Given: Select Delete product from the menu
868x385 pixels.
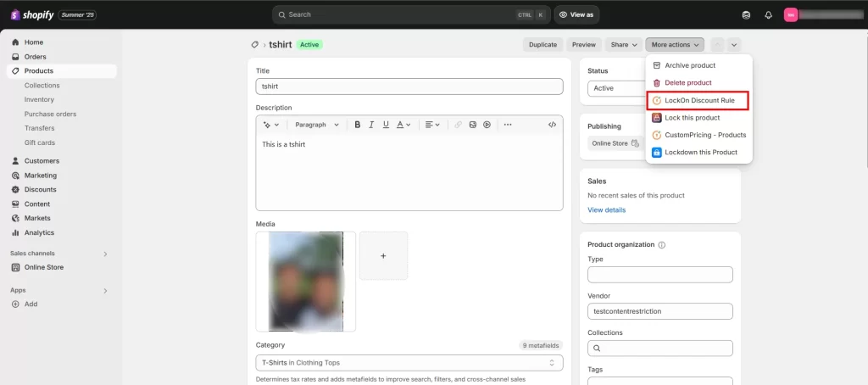Looking at the screenshot, I should [687, 82].
